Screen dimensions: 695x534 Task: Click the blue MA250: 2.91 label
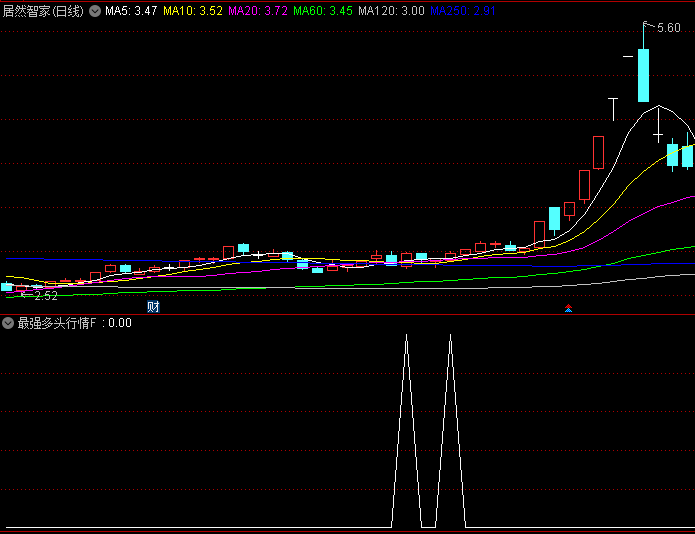click(x=463, y=11)
